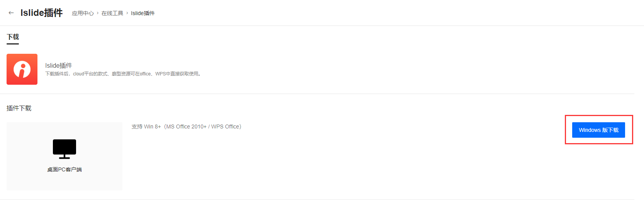Open 应用中心 from the breadcrumb
This screenshot has height=200, width=644.
tap(83, 13)
